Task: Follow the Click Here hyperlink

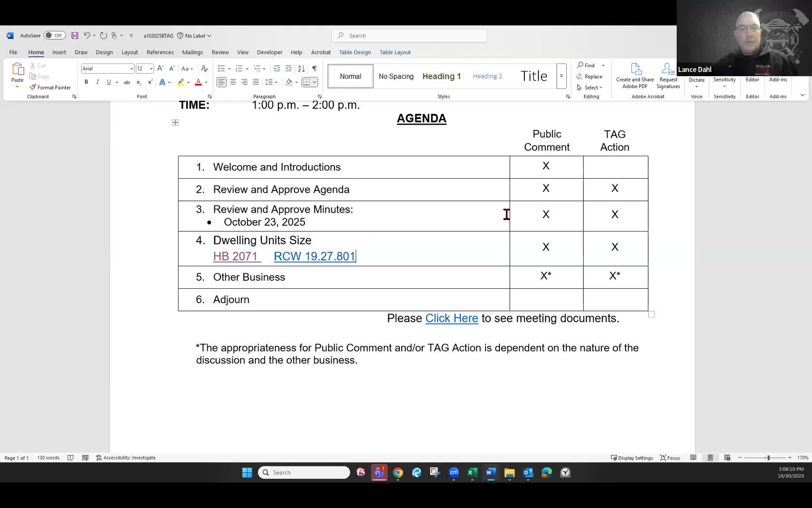Action: tap(452, 318)
